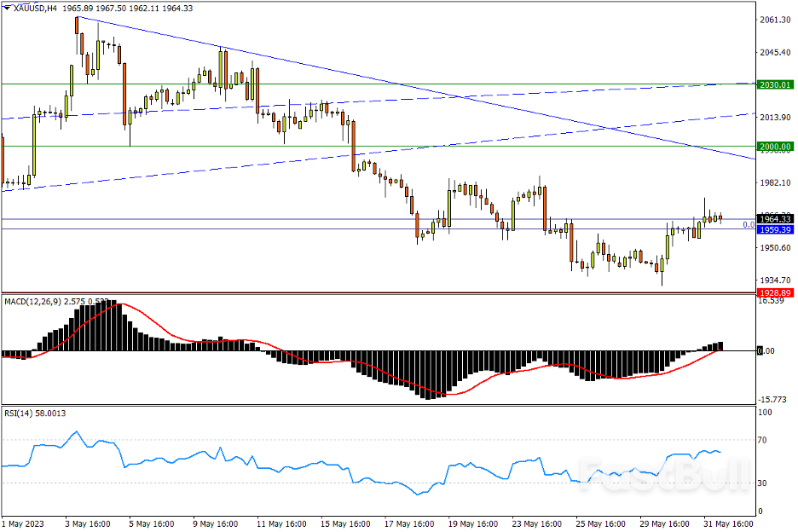Screen dimensions: 798x532
Task: Select the green 2000.00 price label
Action: click(776, 147)
